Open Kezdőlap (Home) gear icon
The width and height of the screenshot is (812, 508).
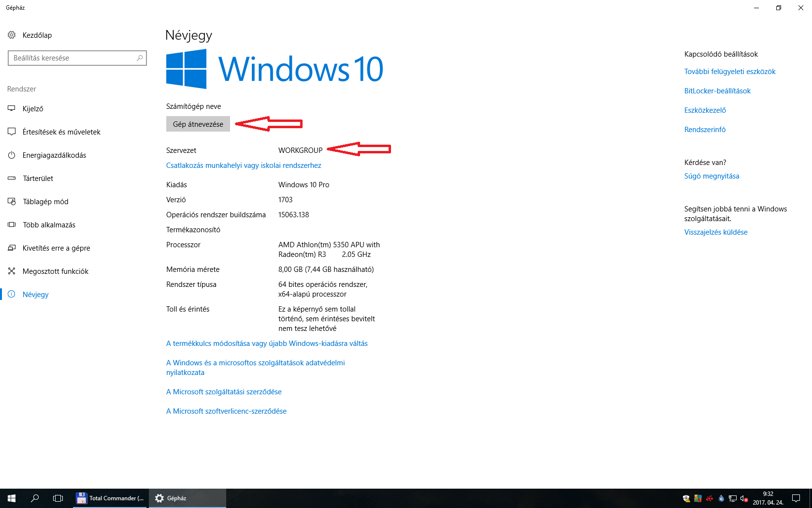pos(12,35)
